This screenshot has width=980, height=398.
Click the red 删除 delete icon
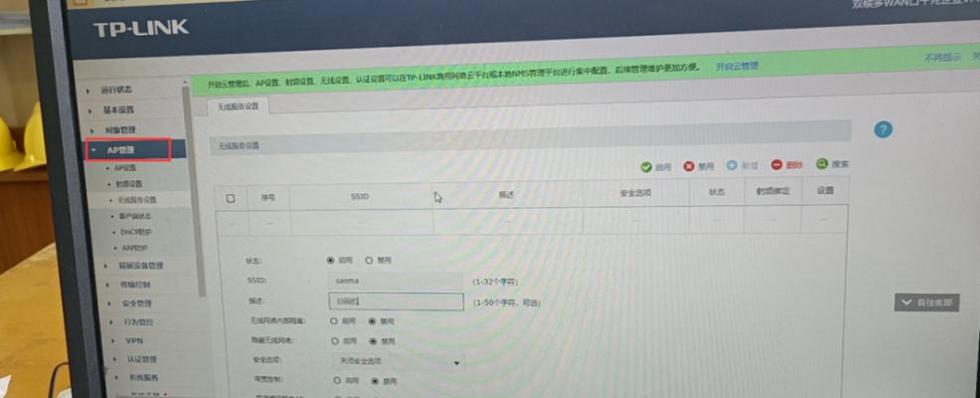pyautogui.click(x=776, y=164)
